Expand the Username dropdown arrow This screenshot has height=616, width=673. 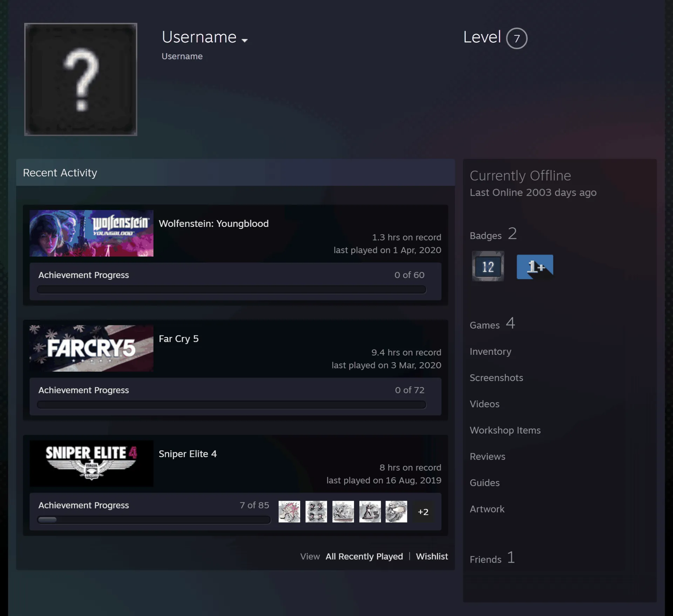(x=245, y=40)
